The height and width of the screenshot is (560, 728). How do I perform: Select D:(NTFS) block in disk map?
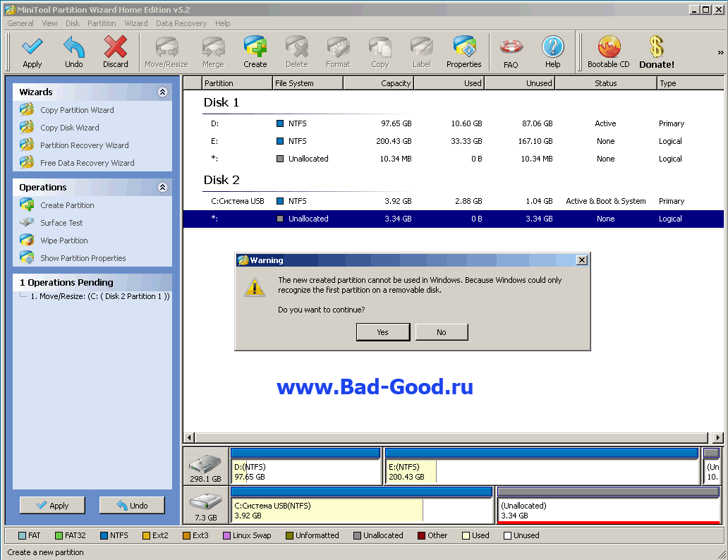(306, 467)
